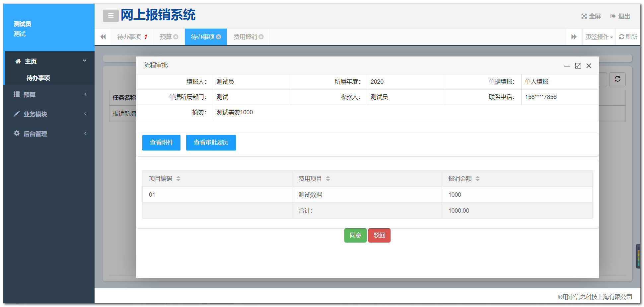The image size is (644, 307).
Task: Close the 预算 tab with its x icon
Action: [176, 37]
